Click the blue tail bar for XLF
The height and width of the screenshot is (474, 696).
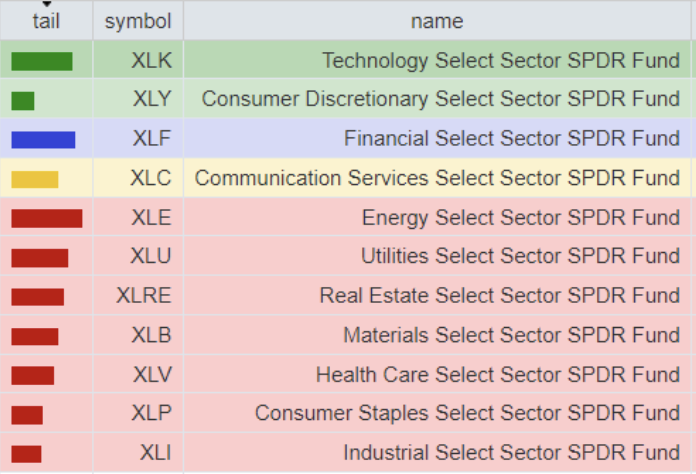[x=43, y=139]
